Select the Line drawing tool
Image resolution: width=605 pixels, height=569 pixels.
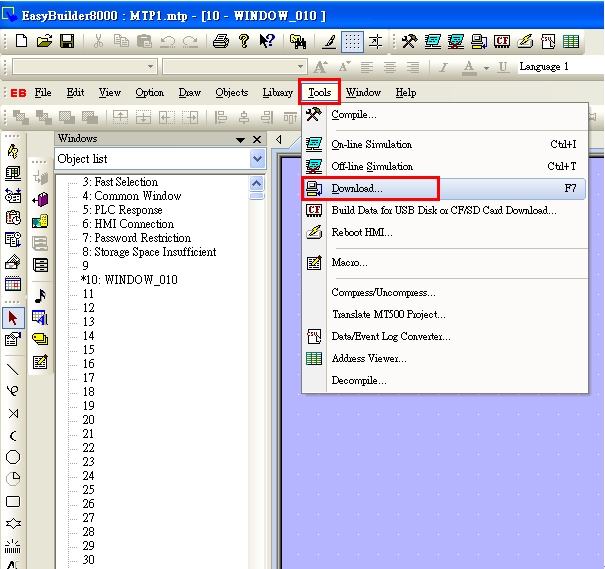point(13,369)
